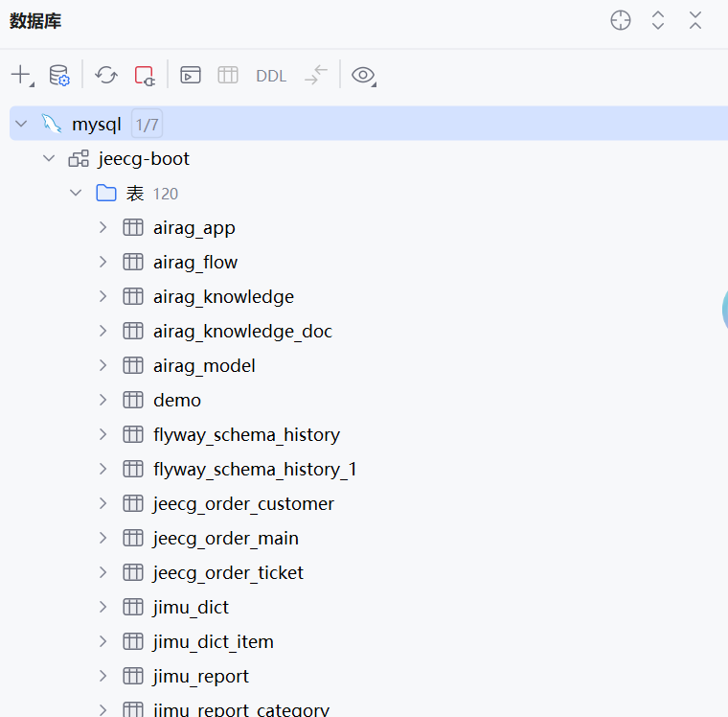Viewport: 728px width, 717px height.
Task: Expand the jimu_report_category table chevron
Action: coord(103,710)
